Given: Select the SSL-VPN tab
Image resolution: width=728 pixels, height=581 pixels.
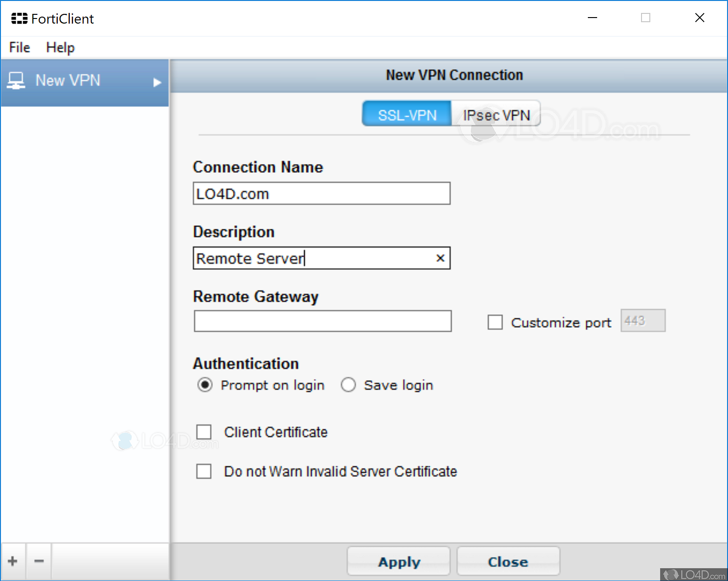Looking at the screenshot, I should click(407, 115).
